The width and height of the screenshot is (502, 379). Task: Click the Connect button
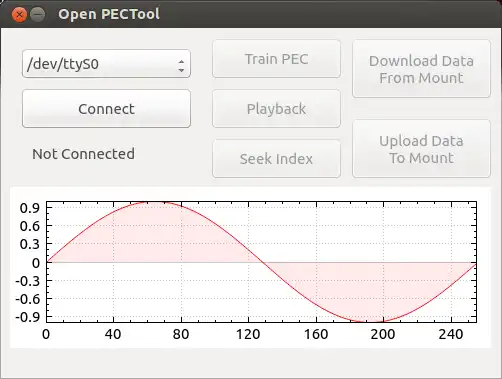106,109
